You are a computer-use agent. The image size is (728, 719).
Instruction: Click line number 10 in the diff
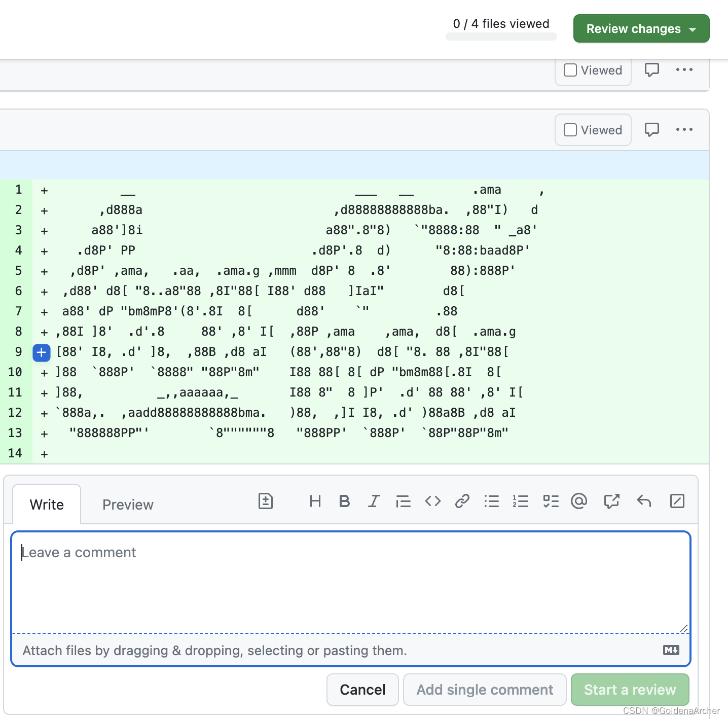[x=15, y=372]
